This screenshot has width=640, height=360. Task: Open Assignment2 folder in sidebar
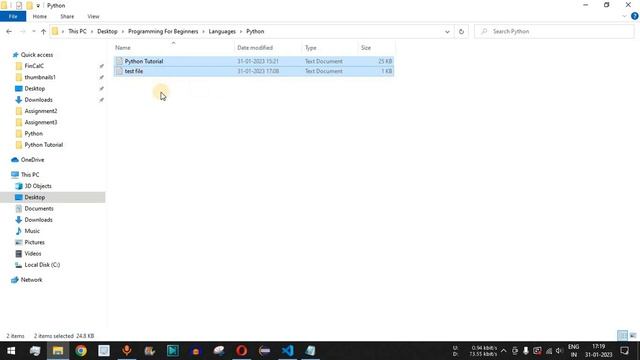click(x=41, y=111)
